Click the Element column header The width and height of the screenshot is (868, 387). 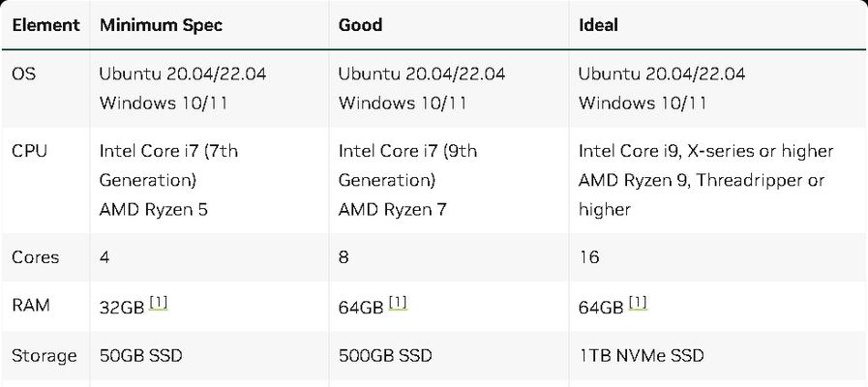click(45, 25)
